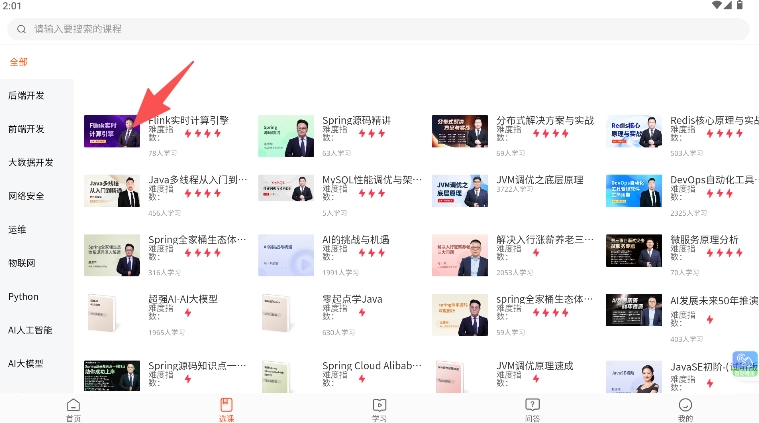Open the JVM调优之底层原理 course title
Screen dimensions: 759x423
[x=539, y=180]
